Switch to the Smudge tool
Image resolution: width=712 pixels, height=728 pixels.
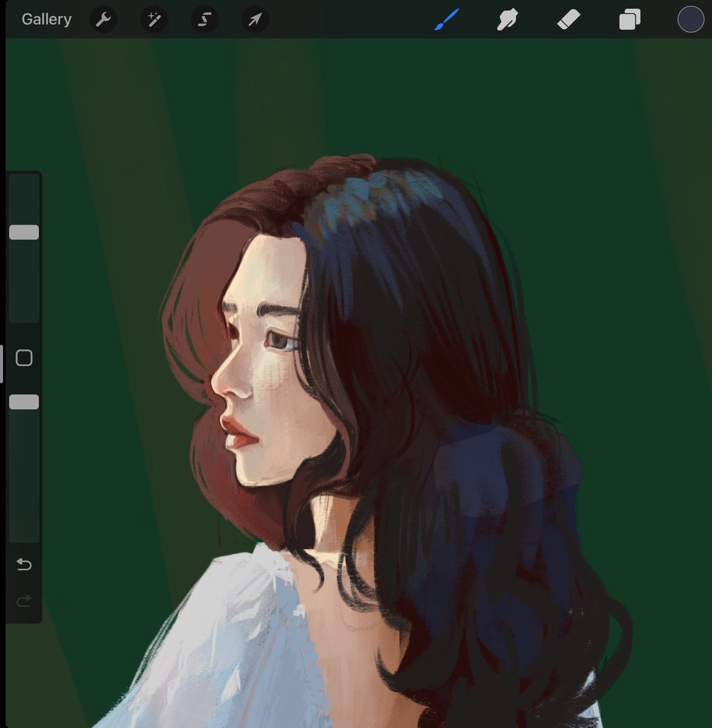tap(507, 19)
